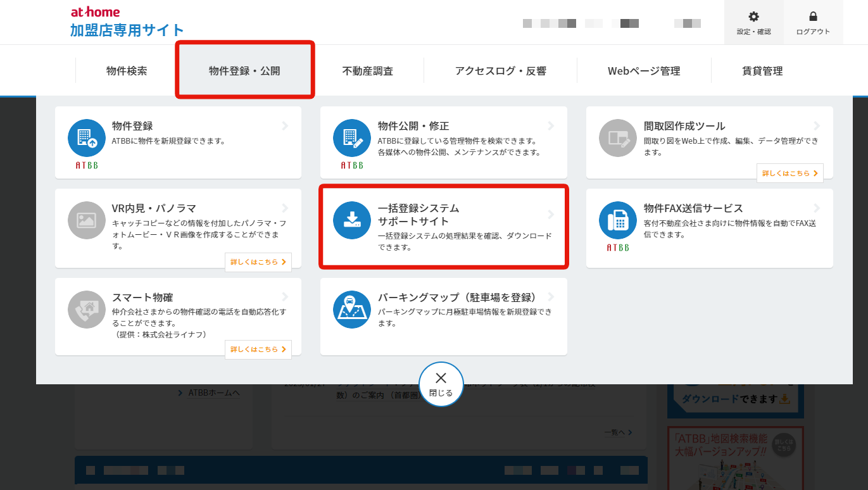This screenshot has height=490, width=868.
Task: Click the 物件FAX送信サービス fax icon
Action: (618, 220)
